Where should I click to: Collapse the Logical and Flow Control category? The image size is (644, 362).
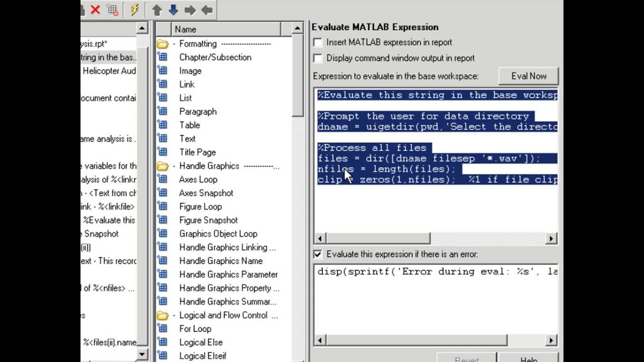tap(174, 315)
